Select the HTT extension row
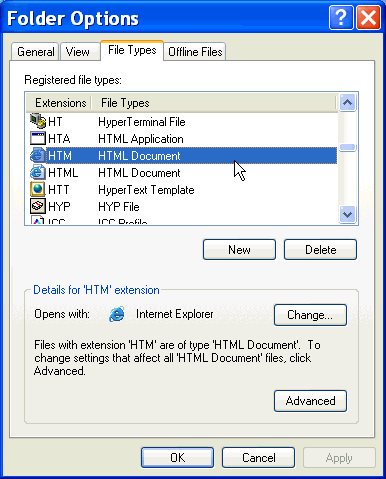 (x=183, y=190)
